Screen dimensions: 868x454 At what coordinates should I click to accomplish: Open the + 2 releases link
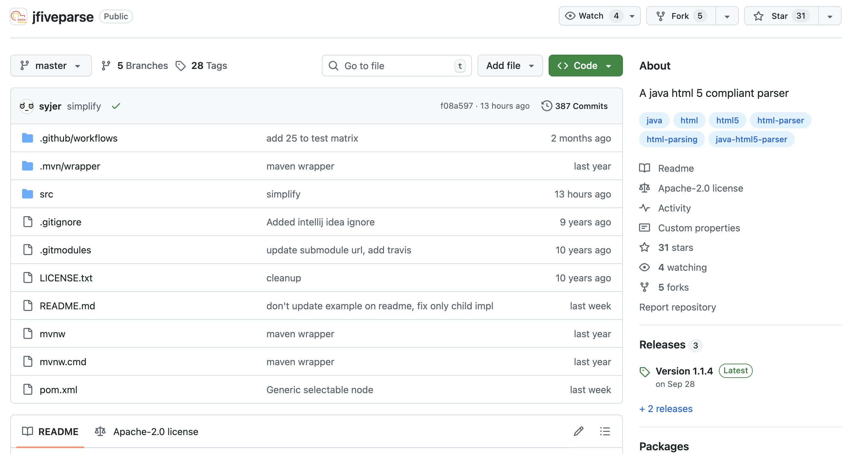tap(665, 409)
